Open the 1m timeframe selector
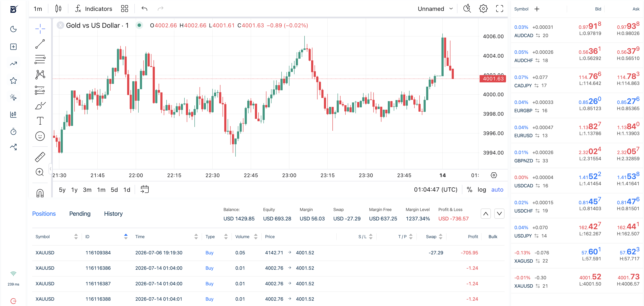Image resolution: width=644 pixels, height=306 pixels. 38,9
